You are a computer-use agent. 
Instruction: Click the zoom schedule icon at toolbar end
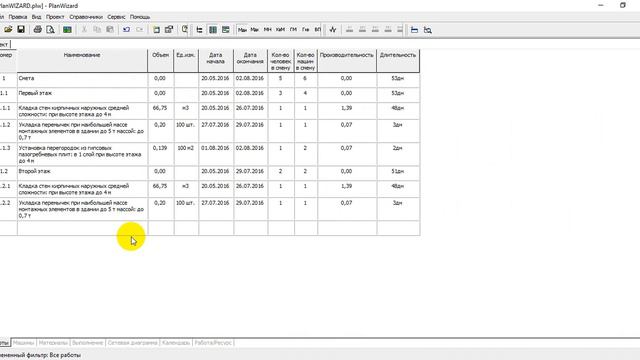pyautogui.click(x=427, y=30)
